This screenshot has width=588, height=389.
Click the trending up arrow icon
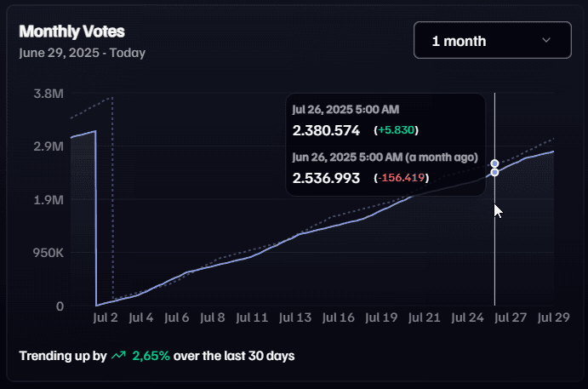click(x=118, y=355)
